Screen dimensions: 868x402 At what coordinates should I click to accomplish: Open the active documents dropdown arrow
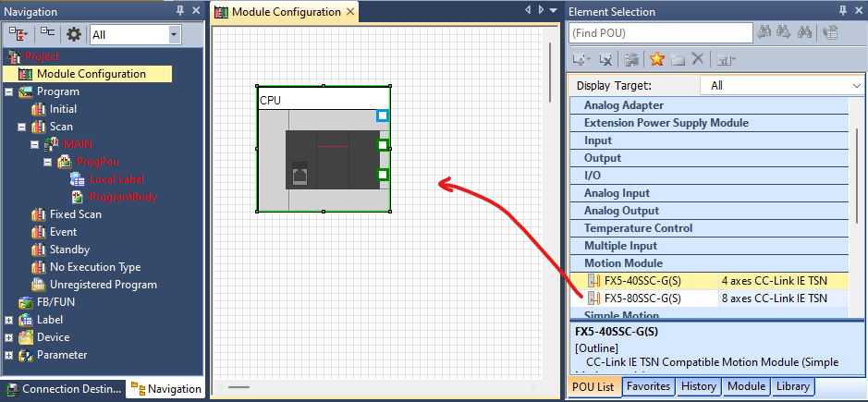pyautogui.click(x=554, y=10)
